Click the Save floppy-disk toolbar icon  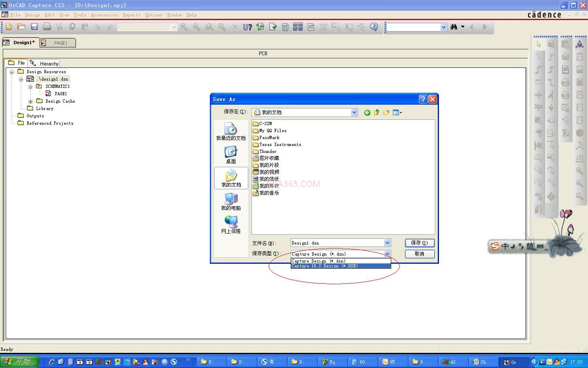pos(34,27)
